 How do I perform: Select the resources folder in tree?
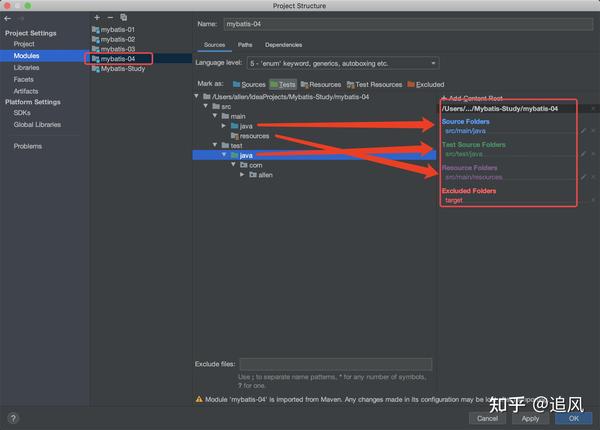pyautogui.click(x=250, y=136)
